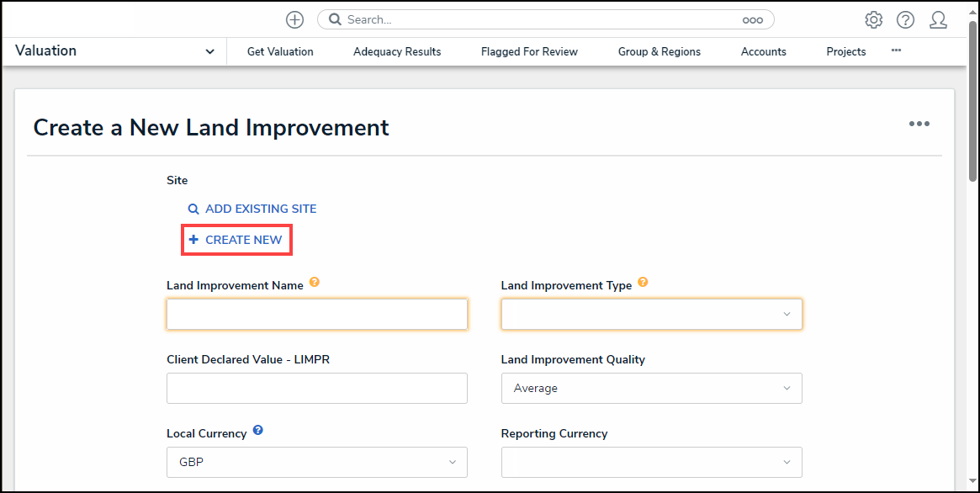The image size is (980, 493).
Task: Click the Land Improvement Quality label
Action: point(573,360)
